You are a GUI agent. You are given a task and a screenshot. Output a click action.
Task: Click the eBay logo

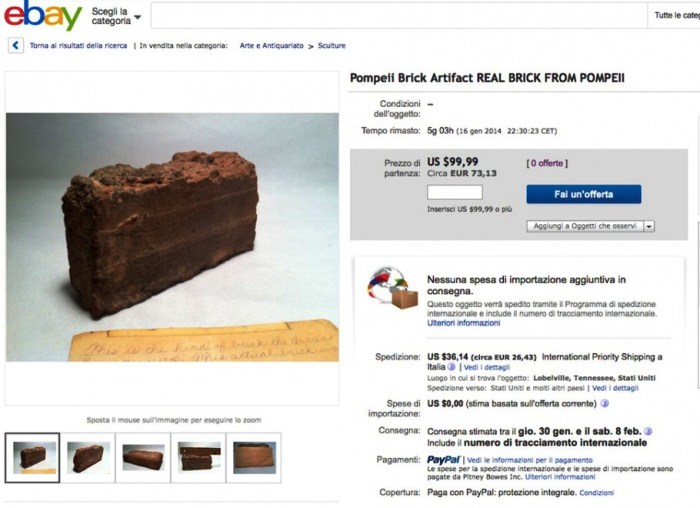[43, 16]
